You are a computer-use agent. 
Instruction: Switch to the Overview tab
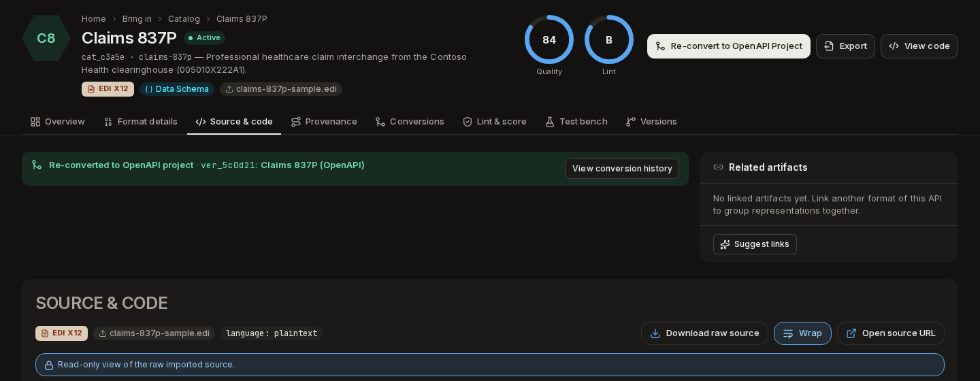[x=57, y=122]
